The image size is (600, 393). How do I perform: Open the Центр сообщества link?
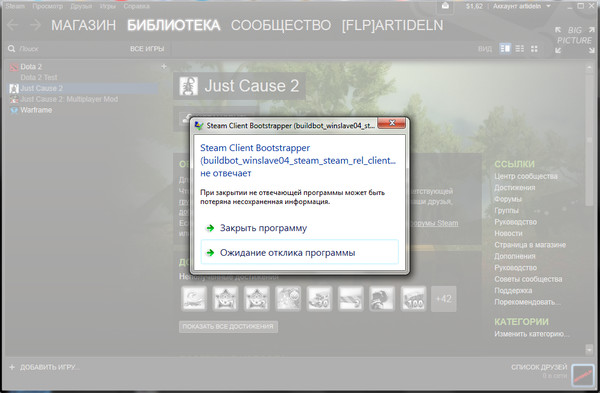(525, 176)
